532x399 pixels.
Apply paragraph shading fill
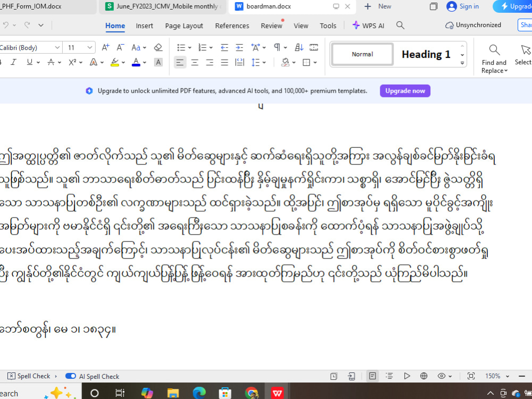tap(285, 62)
